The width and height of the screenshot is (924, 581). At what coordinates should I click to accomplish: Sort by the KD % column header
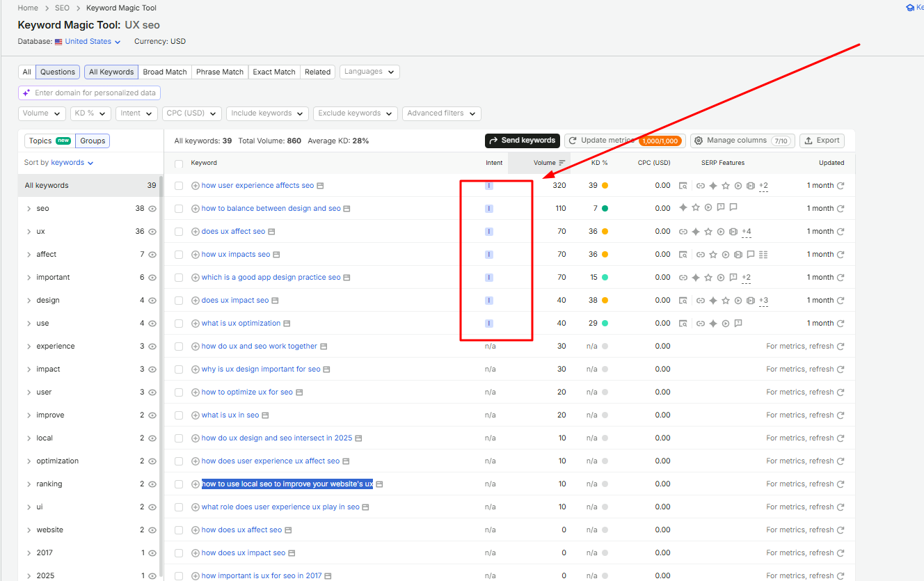tap(599, 163)
